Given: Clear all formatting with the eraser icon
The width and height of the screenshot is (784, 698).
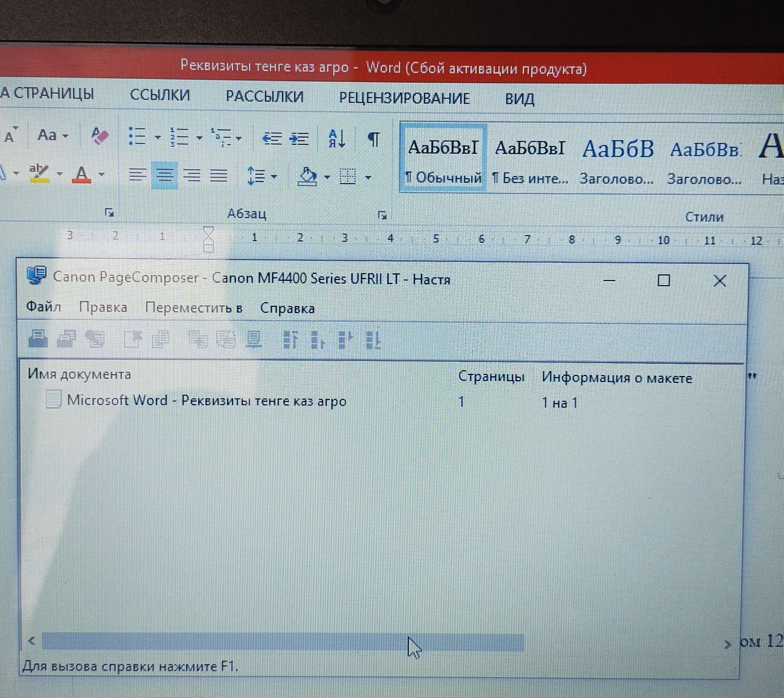Looking at the screenshot, I should point(100,136).
